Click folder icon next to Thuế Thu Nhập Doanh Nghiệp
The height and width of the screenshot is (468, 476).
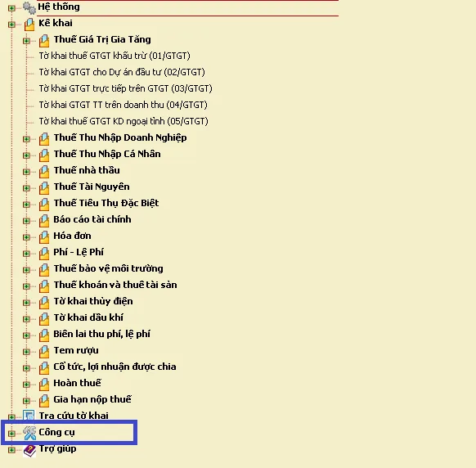click(x=44, y=139)
